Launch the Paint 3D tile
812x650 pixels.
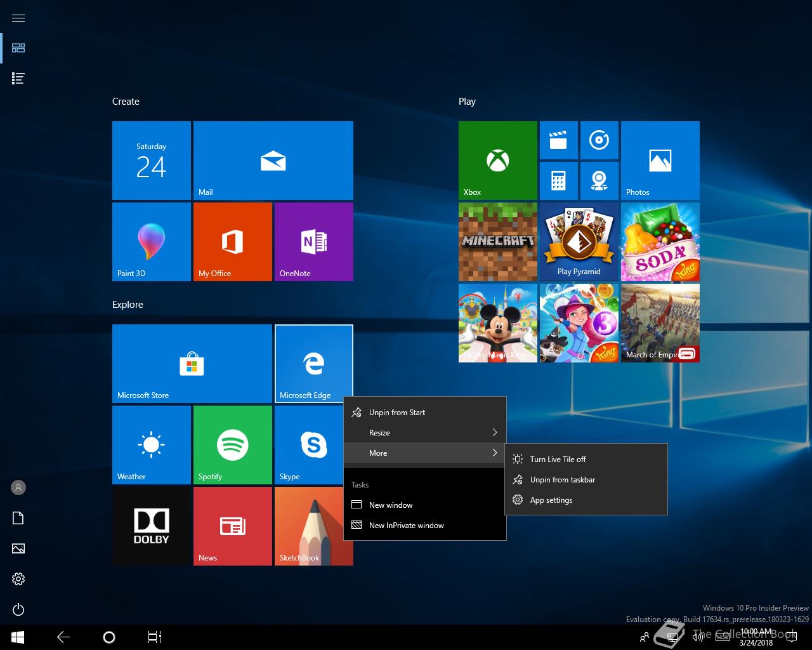152,242
